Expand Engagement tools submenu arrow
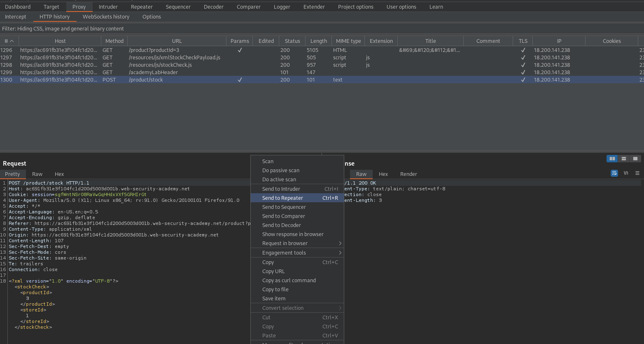This screenshot has height=344, width=644. [340, 253]
